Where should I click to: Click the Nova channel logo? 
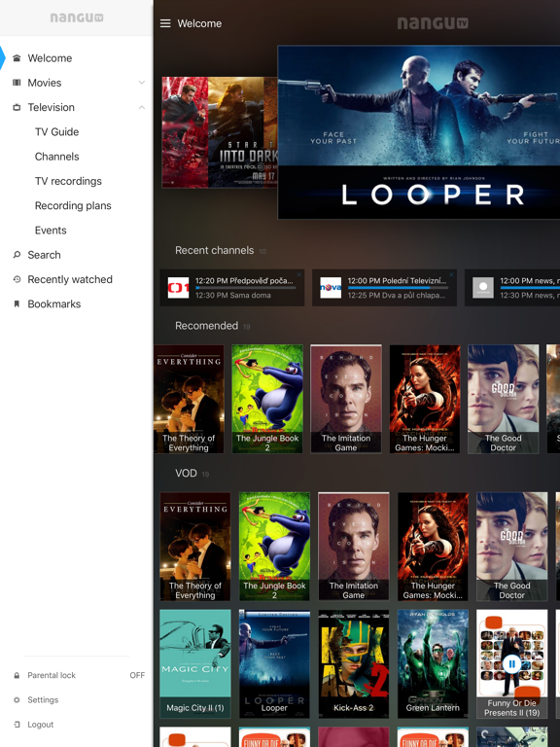pyautogui.click(x=331, y=288)
